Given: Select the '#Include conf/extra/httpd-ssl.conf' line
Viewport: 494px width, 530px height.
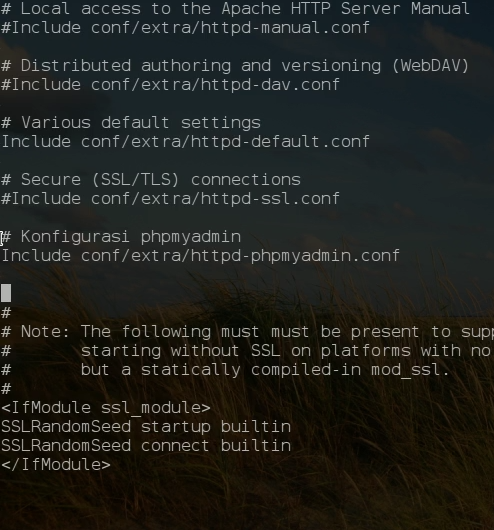Looking at the screenshot, I should click(170, 199).
